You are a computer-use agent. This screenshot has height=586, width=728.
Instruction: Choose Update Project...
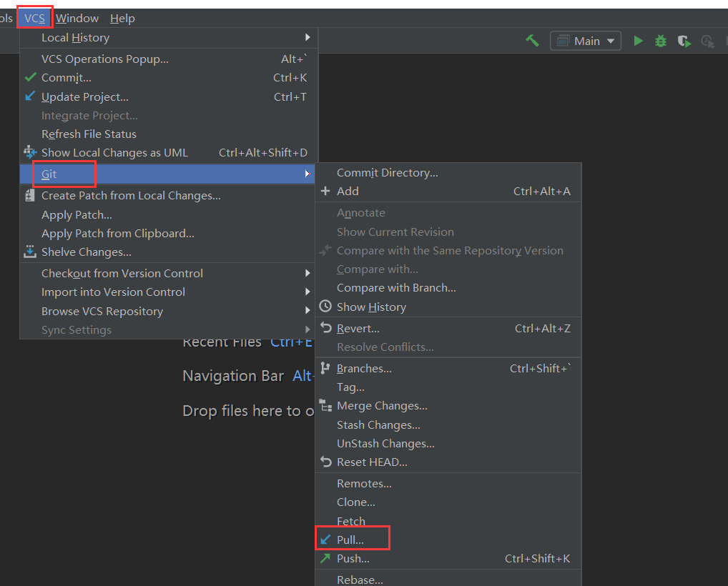point(169,96)
